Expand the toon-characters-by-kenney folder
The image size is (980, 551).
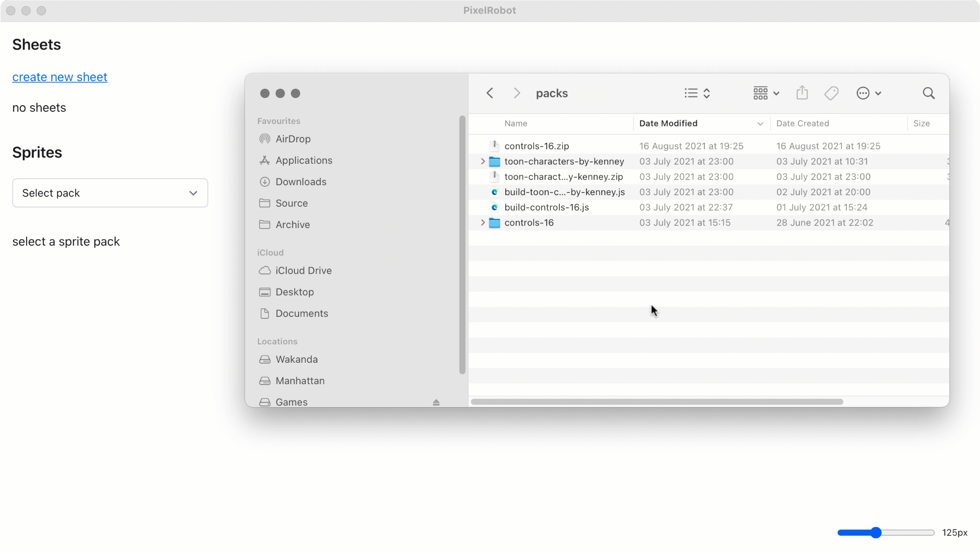(482, 161)
